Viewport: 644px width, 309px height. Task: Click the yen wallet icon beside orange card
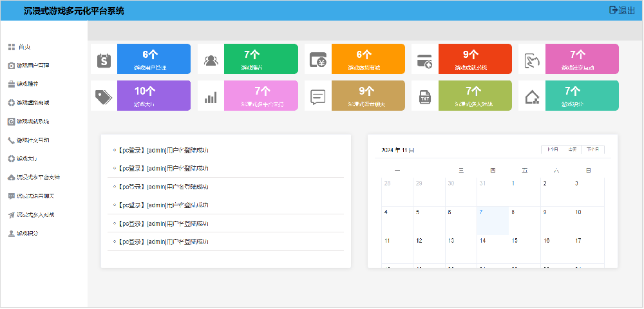pos(318,61)
